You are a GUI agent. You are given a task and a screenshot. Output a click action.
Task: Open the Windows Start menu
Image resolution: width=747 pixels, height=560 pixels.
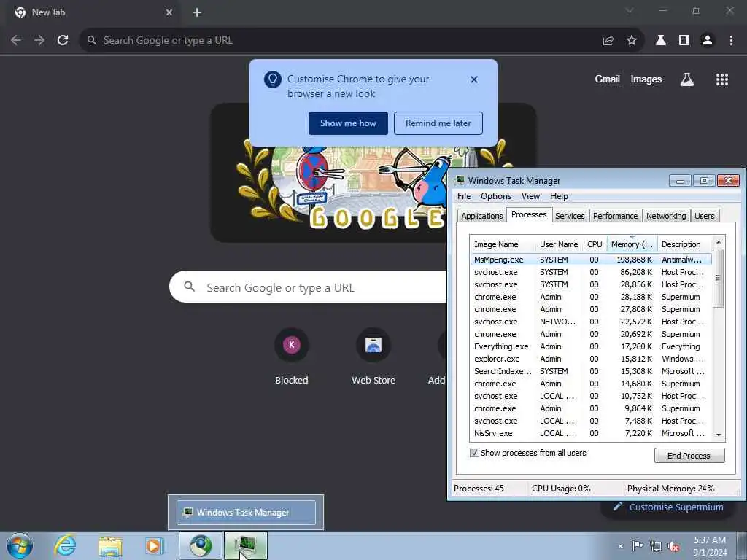pyautogui.click(x=19, y=545)
